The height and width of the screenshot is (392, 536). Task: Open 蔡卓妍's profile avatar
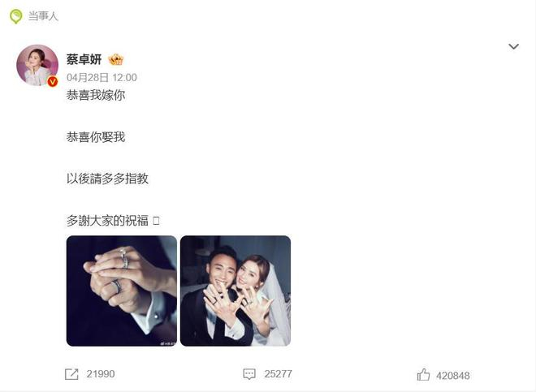(x=37, y=65)
